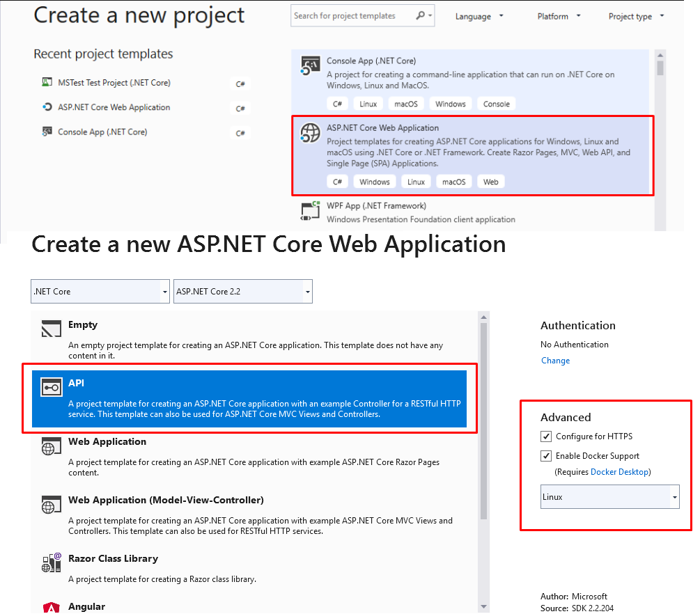Click the ASP.NET Core Web Application globe icon
700x614 pixels.
(310, 133)
